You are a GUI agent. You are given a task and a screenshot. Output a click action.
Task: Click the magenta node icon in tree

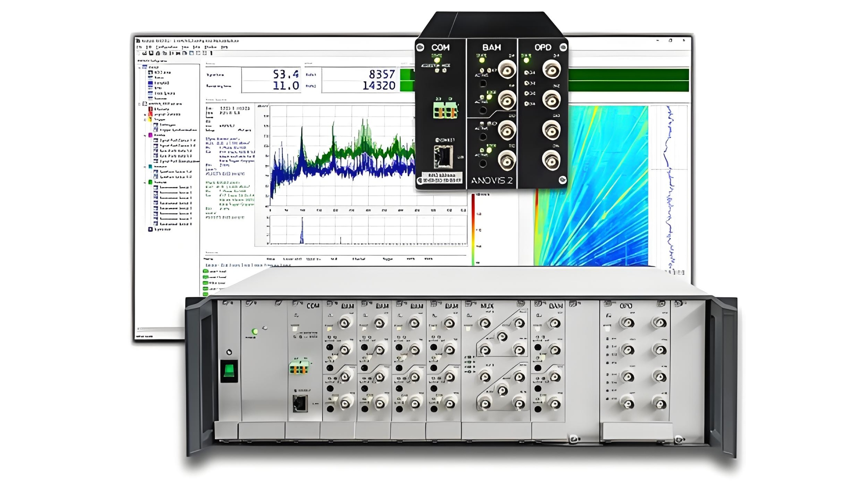151,135
